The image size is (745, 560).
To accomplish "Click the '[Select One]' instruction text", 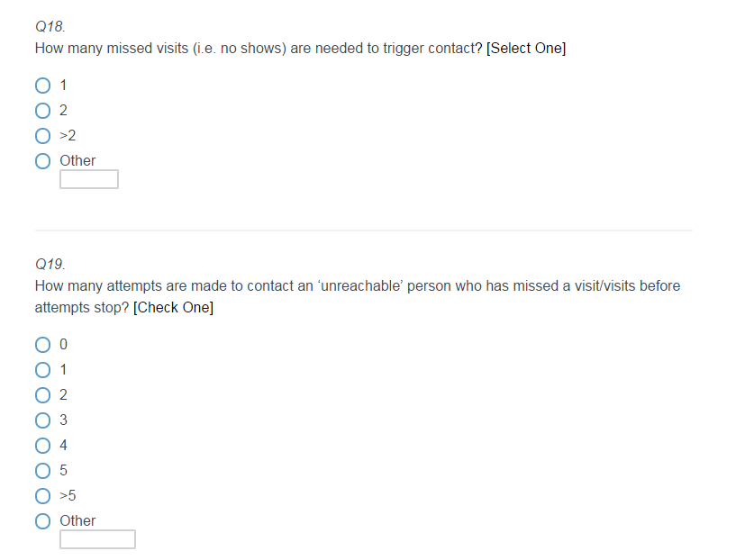I will point(526,49).
